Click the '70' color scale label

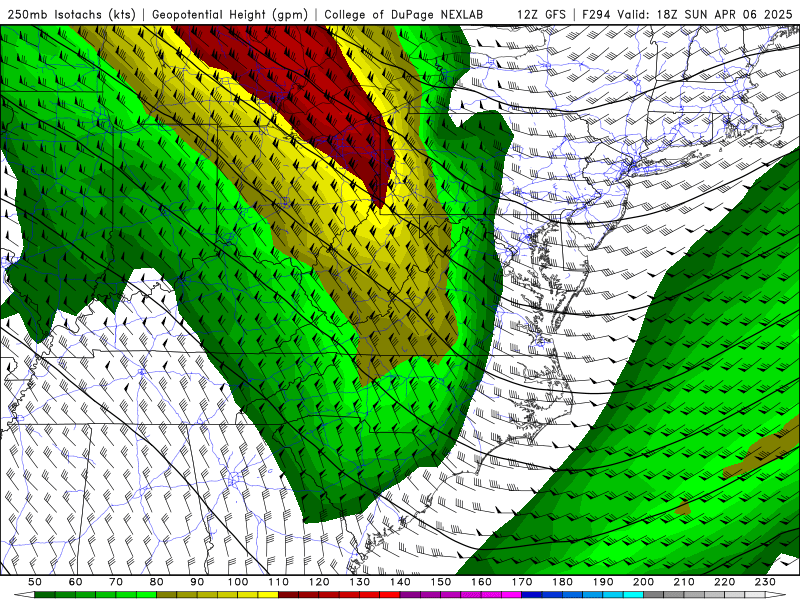point(116,582)
